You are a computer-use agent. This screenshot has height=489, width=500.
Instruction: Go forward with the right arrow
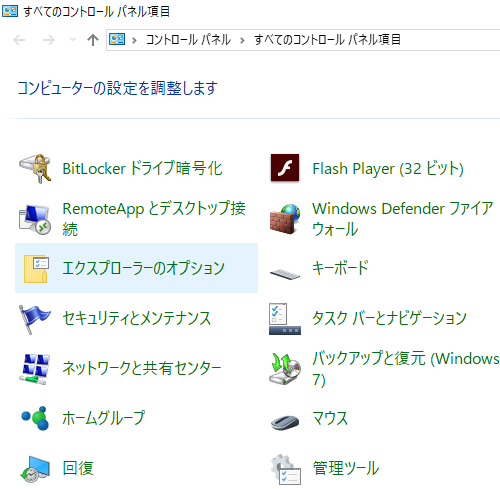(49, 40)
